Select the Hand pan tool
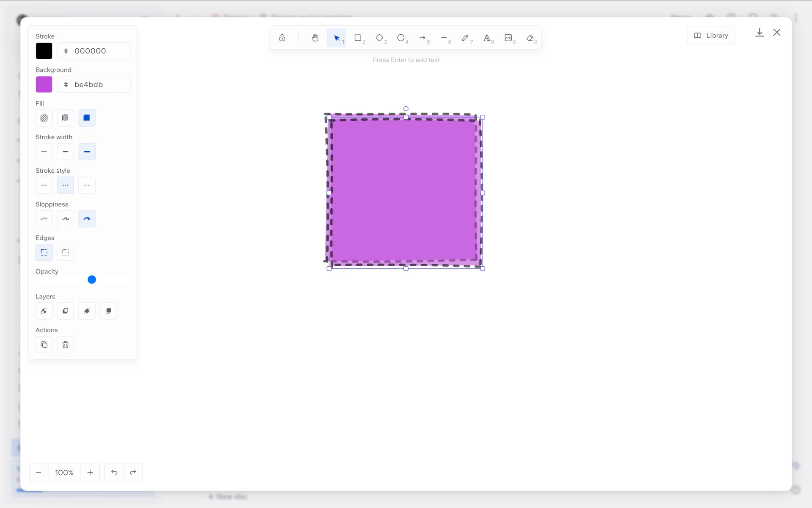812x508 pixels. pyautogui.click(x=315, y=38)
